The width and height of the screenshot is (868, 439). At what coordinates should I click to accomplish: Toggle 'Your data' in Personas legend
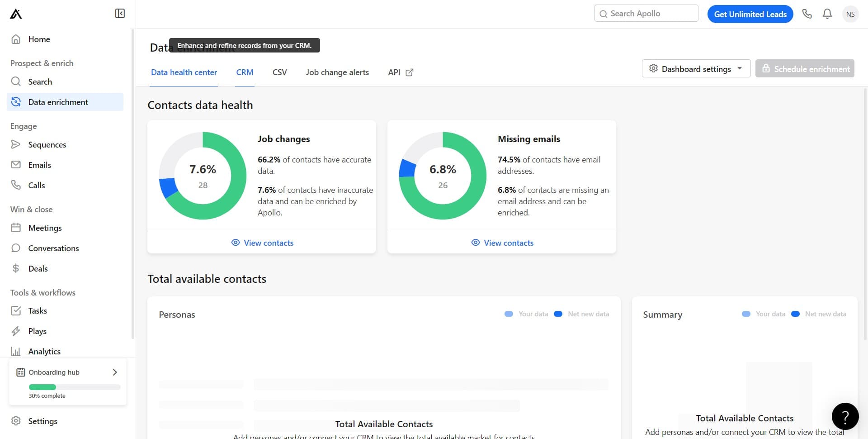click(526, 314)
